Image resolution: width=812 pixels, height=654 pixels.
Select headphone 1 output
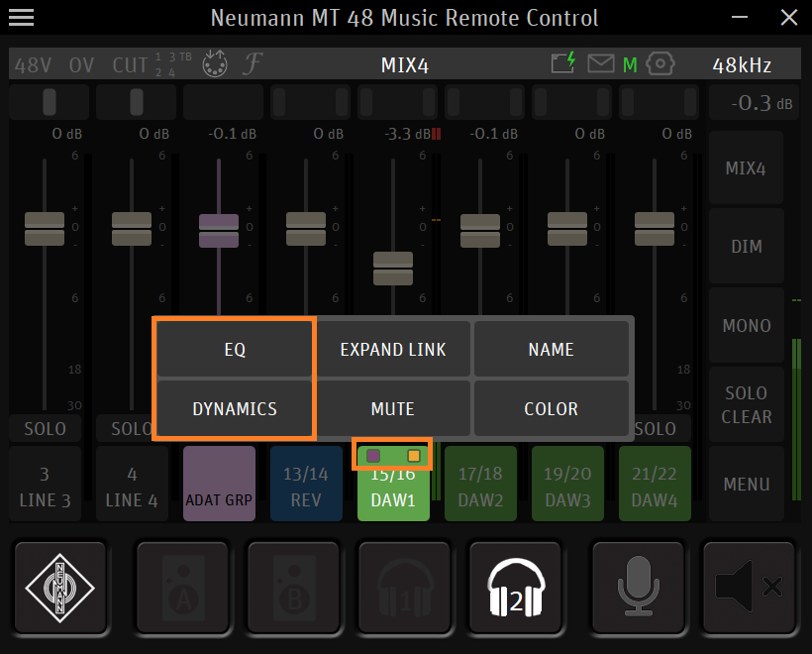point(404,588)
